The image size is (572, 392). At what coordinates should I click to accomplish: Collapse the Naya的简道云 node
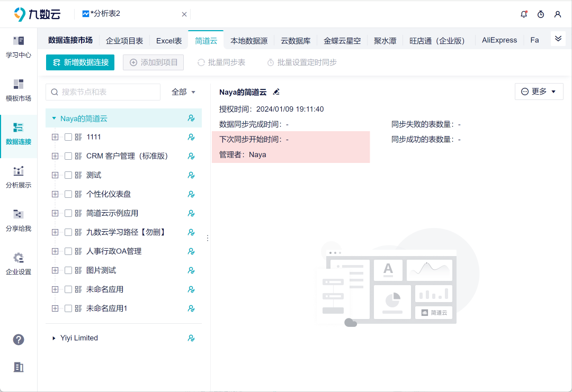coord(54,118)
